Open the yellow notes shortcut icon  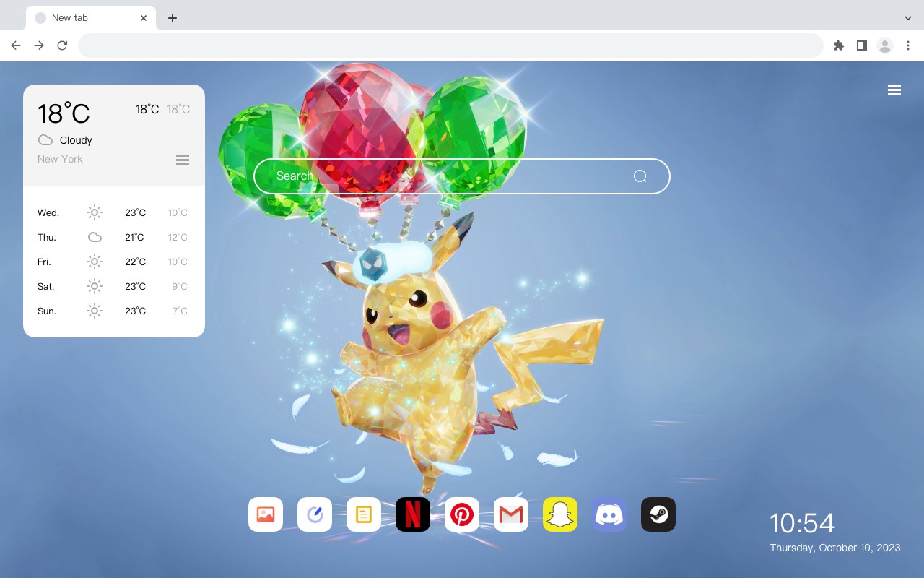364,514
